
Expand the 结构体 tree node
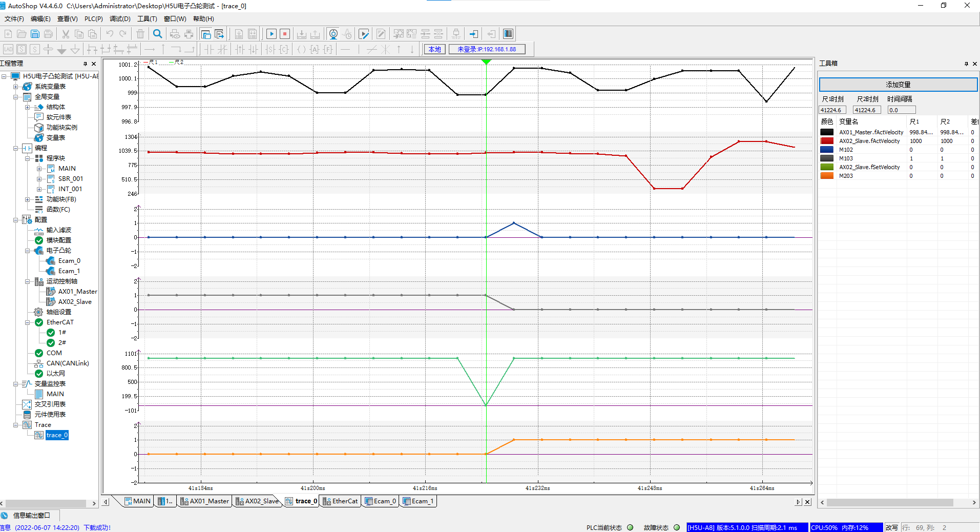point(28,107)
